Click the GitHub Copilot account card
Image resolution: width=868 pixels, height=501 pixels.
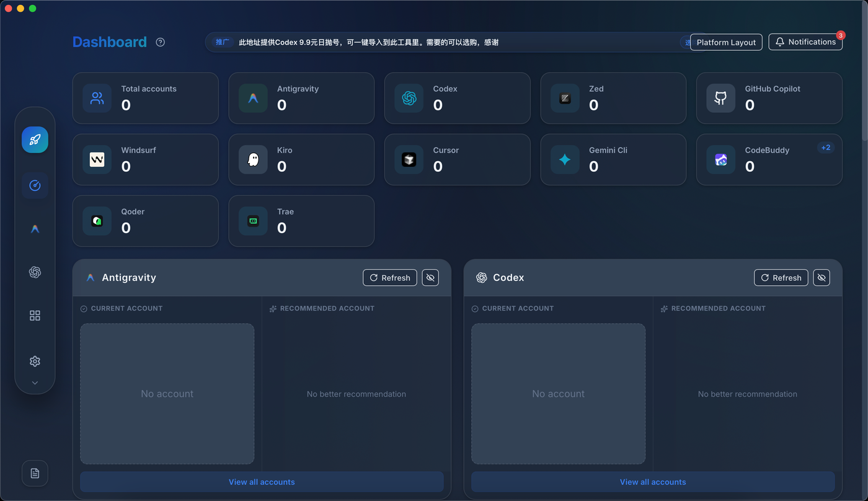click(x=769, y=98)
